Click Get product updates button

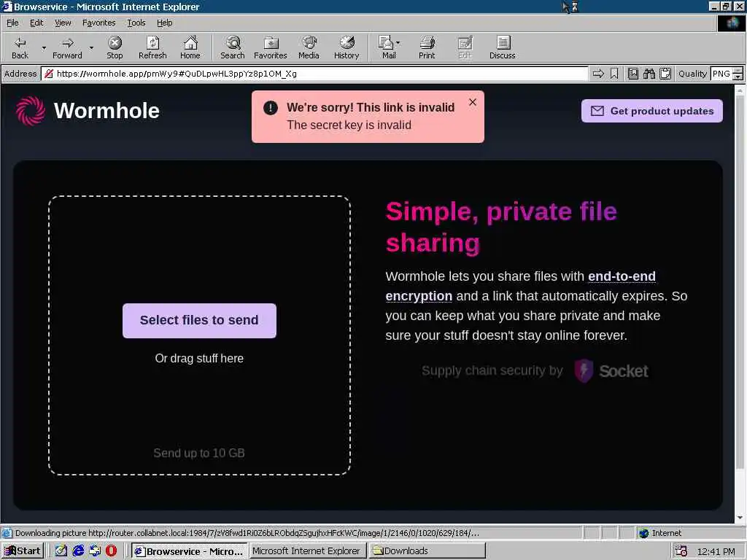pos(651,111)
